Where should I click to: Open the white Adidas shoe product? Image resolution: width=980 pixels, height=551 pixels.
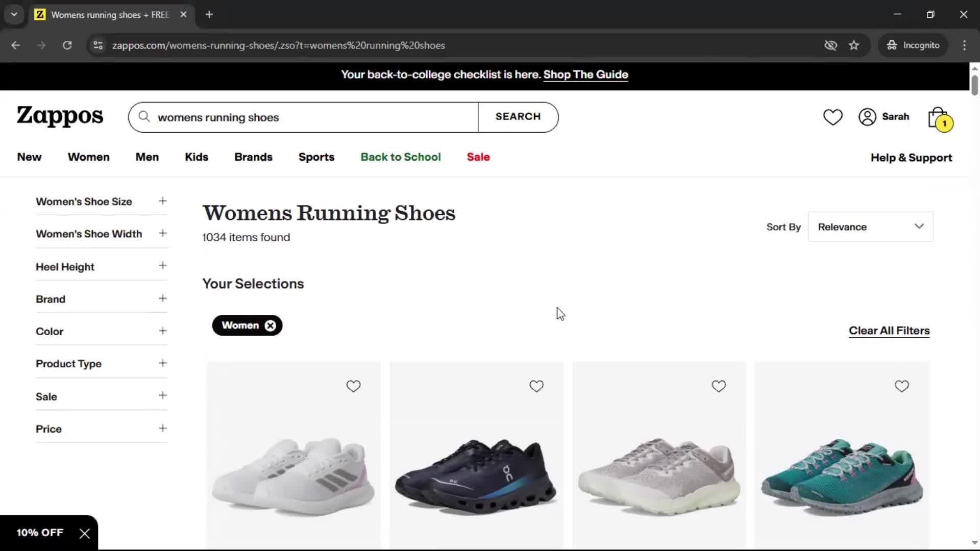tap(293, 457)
